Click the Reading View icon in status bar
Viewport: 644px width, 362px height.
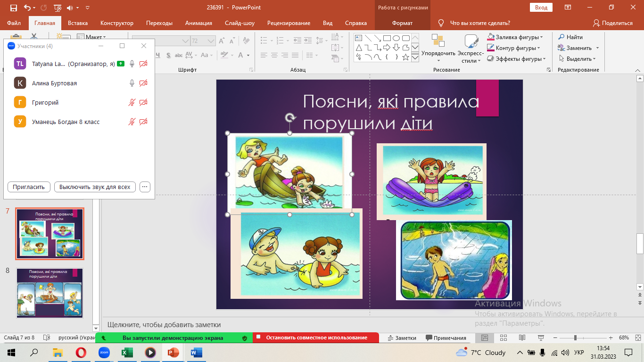[521, 338]
